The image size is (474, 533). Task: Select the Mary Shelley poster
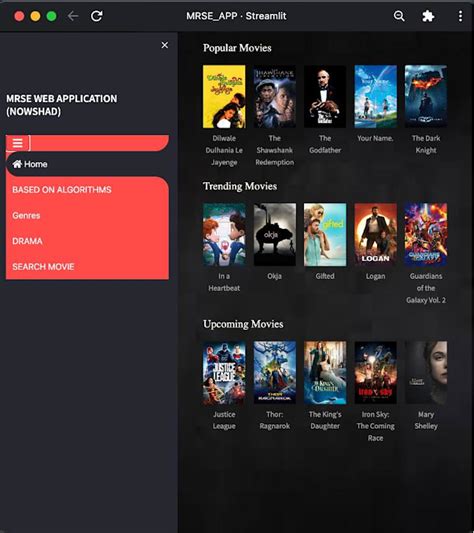[426, 373]
